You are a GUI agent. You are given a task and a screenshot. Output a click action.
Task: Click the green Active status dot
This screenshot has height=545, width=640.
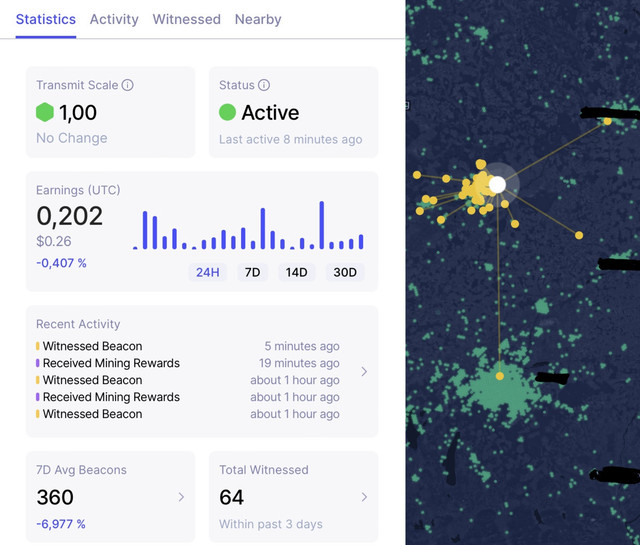[227, 112]
